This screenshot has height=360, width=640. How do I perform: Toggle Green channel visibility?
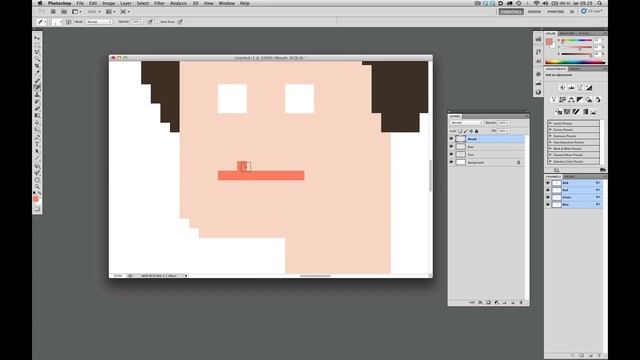click(548, 198)
